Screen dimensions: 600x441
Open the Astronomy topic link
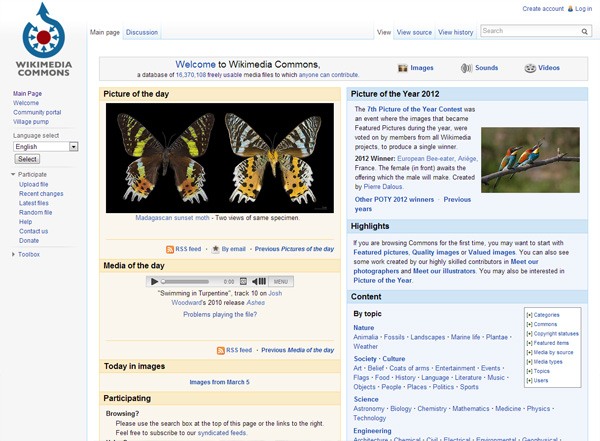pyautogui.click(x=369, y=409)
